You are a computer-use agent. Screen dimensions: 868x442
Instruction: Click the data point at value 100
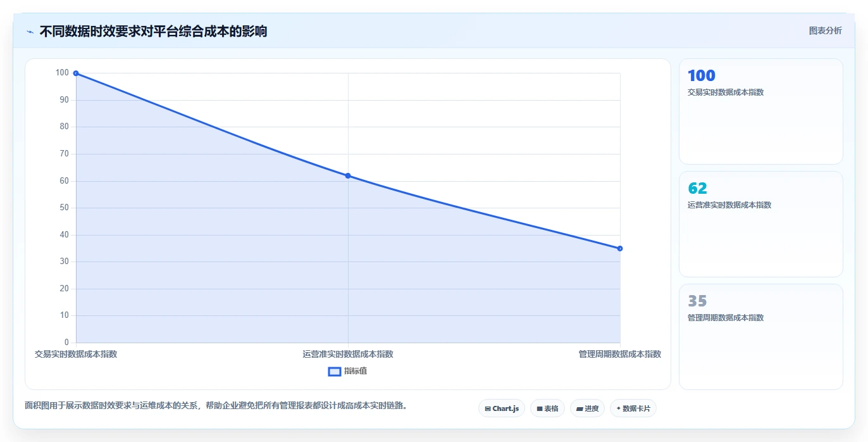click(x=76, y=73)
